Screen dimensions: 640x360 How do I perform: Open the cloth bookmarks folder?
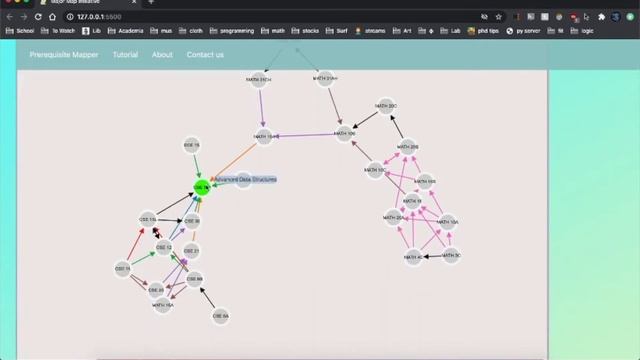point(191,31)
